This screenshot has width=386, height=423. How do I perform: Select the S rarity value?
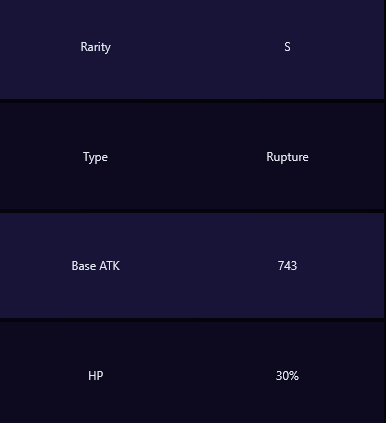pyautogui.click(x=287, y=47)
